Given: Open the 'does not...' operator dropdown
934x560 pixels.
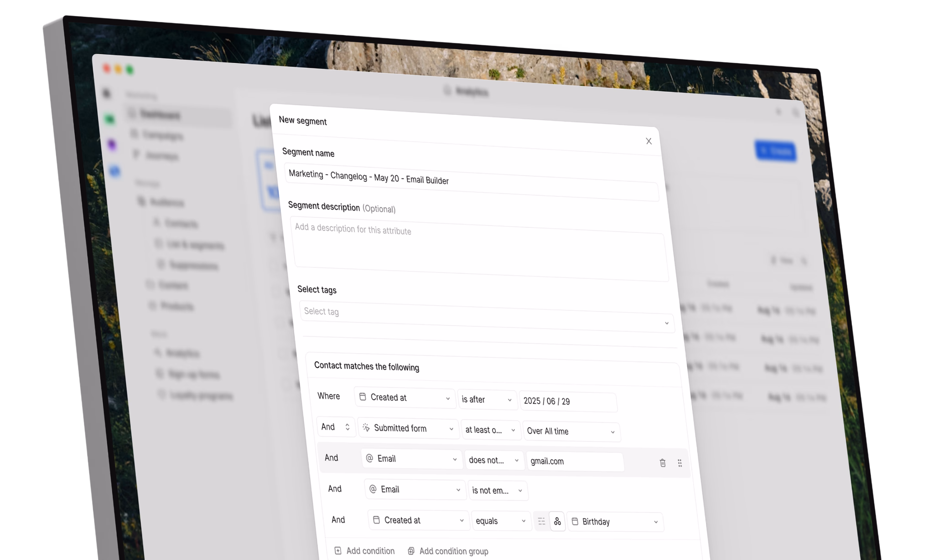Looking at the screenshot, I should [x=493, y=460].
